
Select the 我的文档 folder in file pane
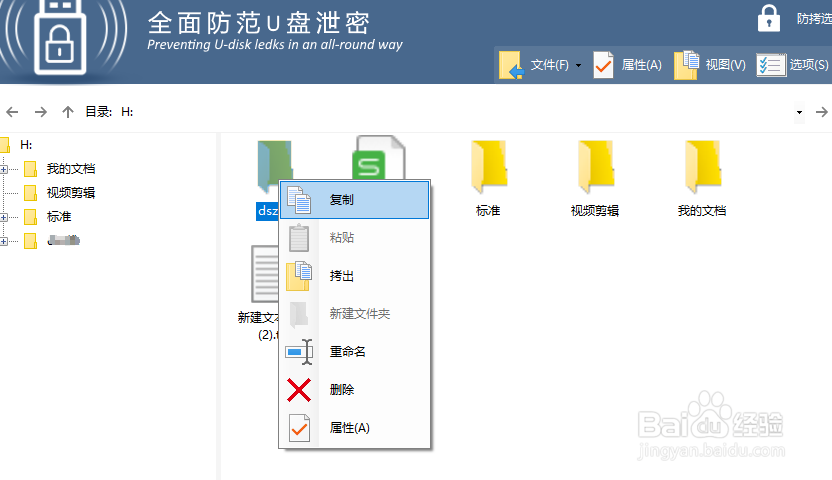703,166
